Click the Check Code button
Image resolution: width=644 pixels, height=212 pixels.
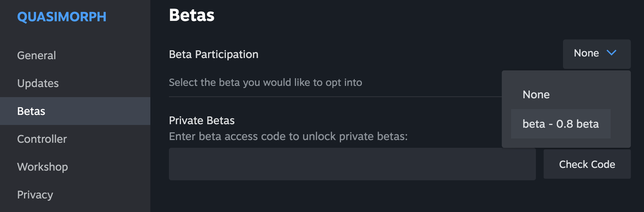(x=587, y=164)
